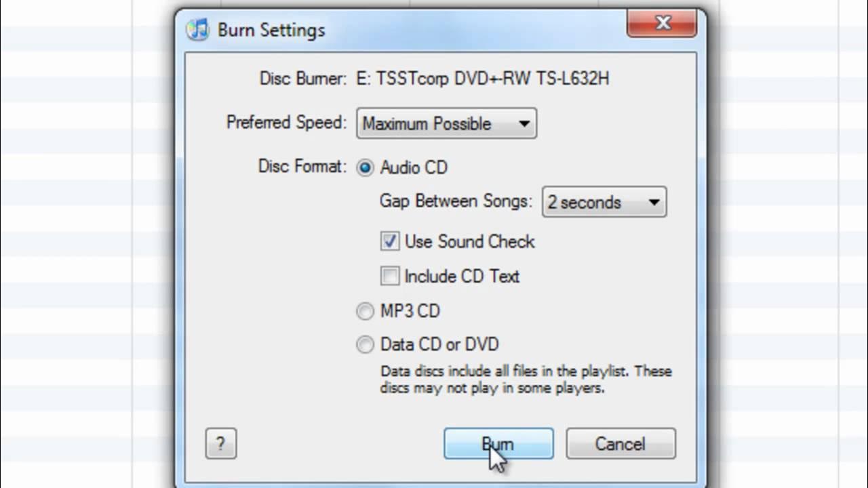Open the question mark help button
This screenshot has height=488, width=868.
220,444
